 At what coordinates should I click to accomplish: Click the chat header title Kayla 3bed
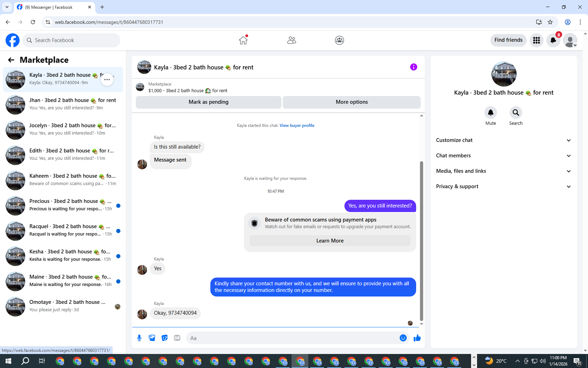tap(203, 67)
